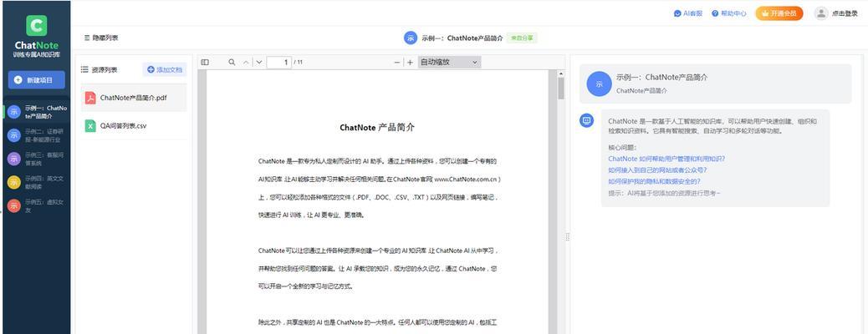Open project 示例四: 英文文献阅读
This screenshot has width=868, height=334.
coord(36,183)
